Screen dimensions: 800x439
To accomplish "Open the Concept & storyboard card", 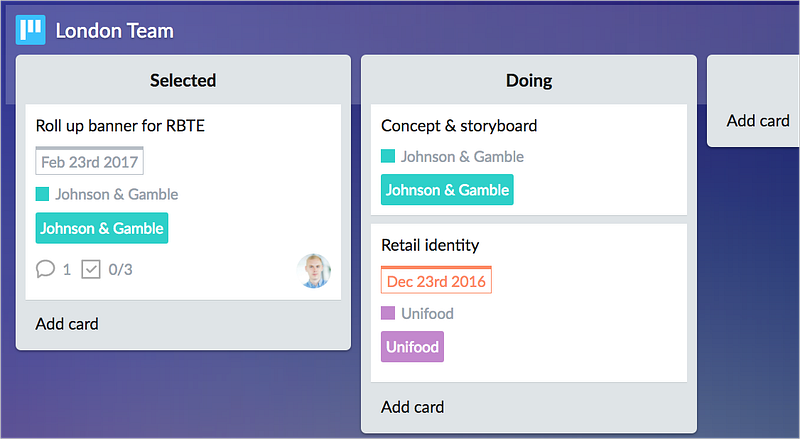I will tap(459, 126).
